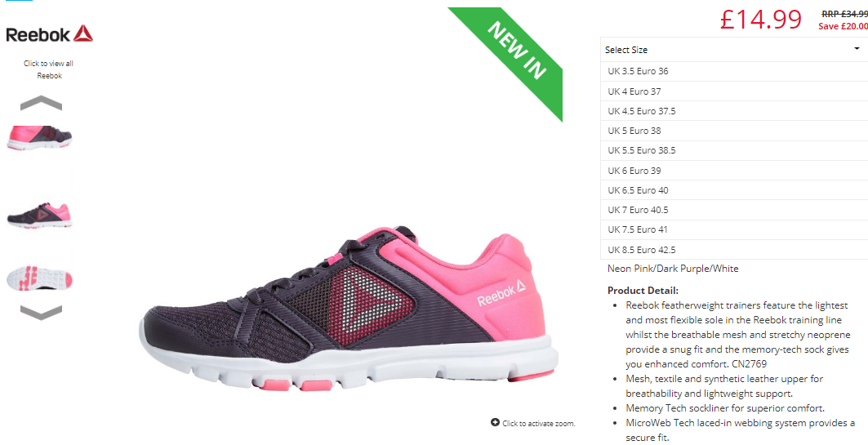Viewport: 868px width, 445px height.
Task: Click the Select Size dropdown arrow
Action: 857,49
